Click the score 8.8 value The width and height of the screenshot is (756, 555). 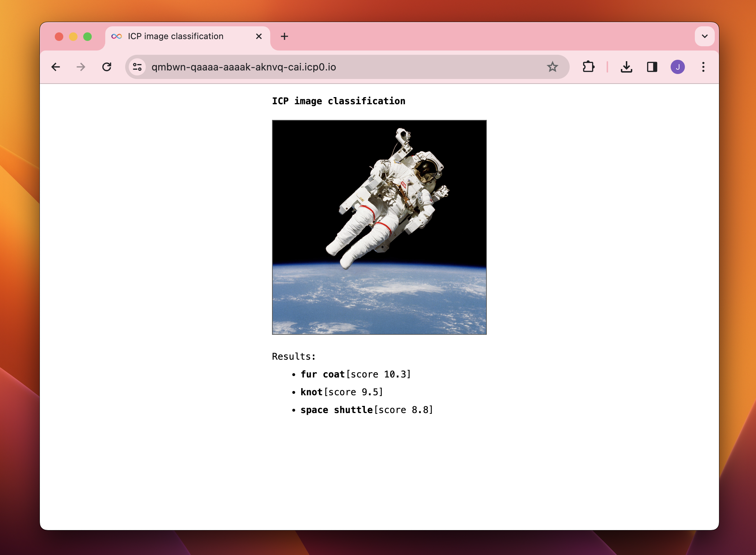click(x=404, y=410)
